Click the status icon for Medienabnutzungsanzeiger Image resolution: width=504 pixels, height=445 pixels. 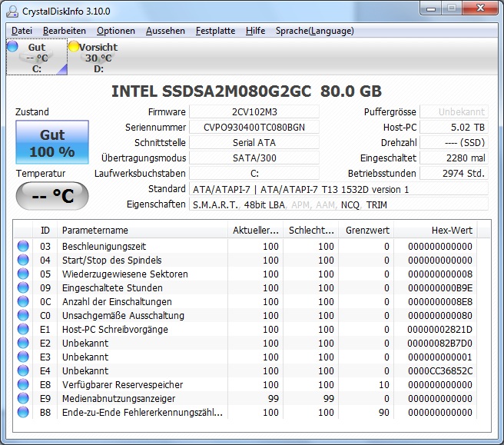[23, 398]
